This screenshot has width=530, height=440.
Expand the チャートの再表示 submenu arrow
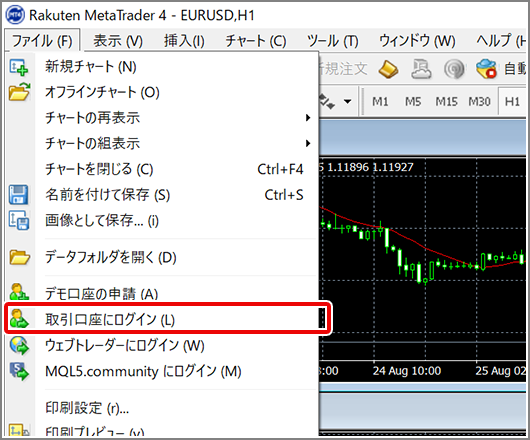tap(308, 118)
